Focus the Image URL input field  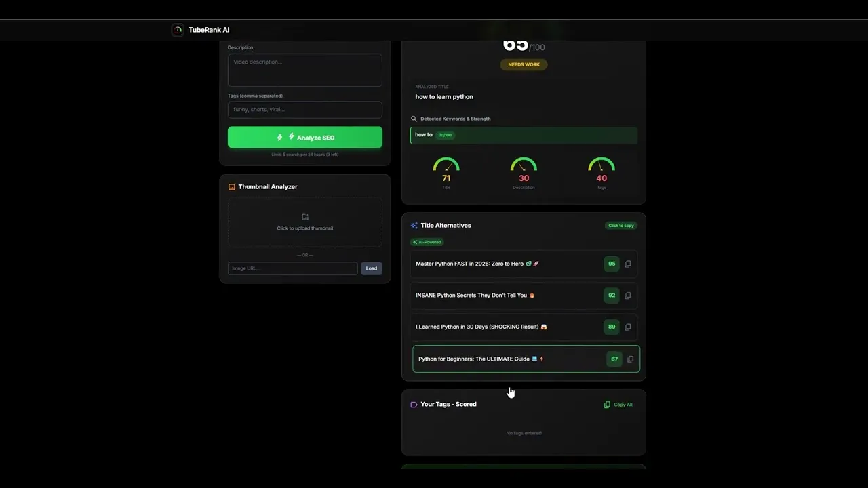[293, 268]
